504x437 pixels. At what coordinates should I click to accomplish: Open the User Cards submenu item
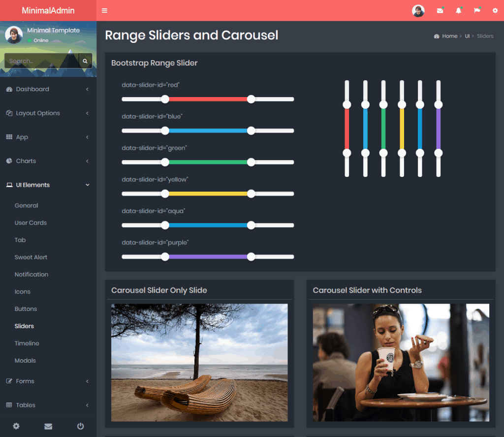[x=31, y=223]
